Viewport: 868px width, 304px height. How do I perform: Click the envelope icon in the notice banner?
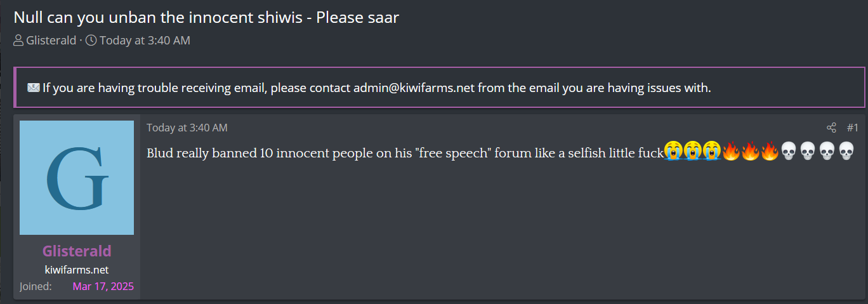click(34, 88)
